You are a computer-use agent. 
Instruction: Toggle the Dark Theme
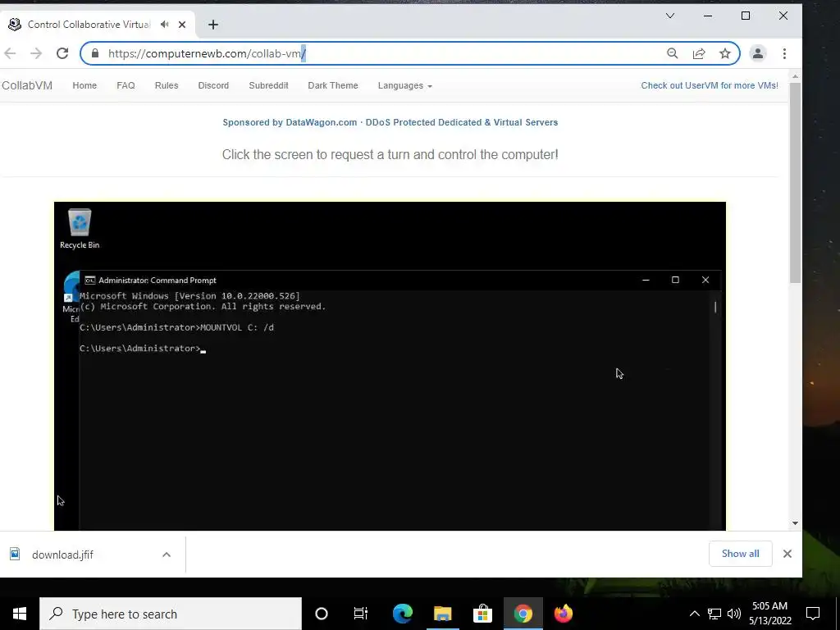[333, 85]
